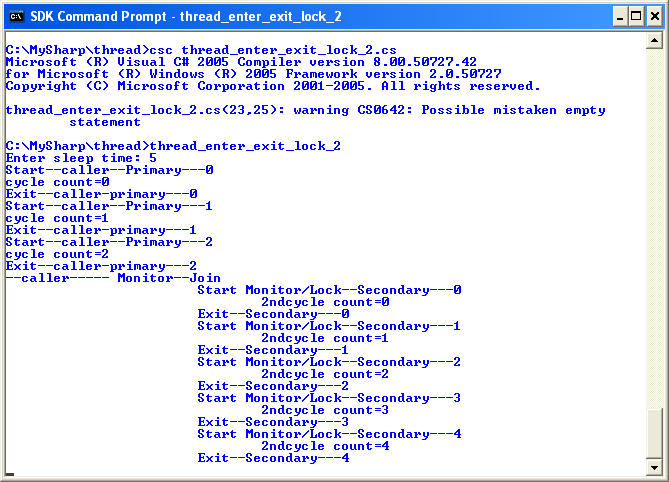Screen dimensions: 669x482
Task: Click the 'Start--caller--Primary---1' output line
Action: click(109, 206)
